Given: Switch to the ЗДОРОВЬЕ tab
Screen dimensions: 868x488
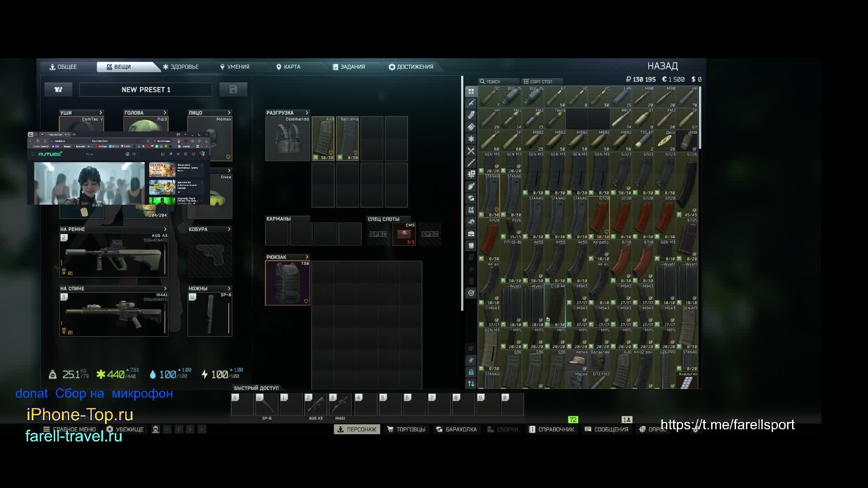Looking at the screenshot, I should point(181,67).
